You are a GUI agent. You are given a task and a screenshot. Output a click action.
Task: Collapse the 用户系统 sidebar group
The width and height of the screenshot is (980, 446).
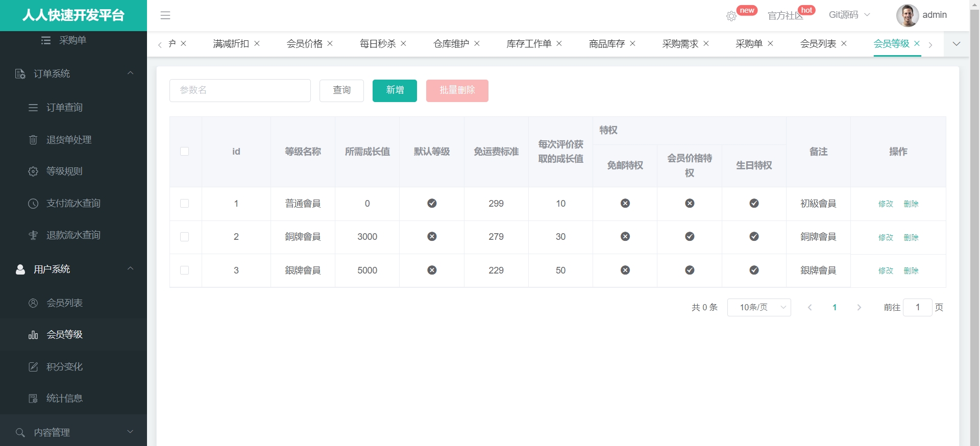(x=73, y=269)
